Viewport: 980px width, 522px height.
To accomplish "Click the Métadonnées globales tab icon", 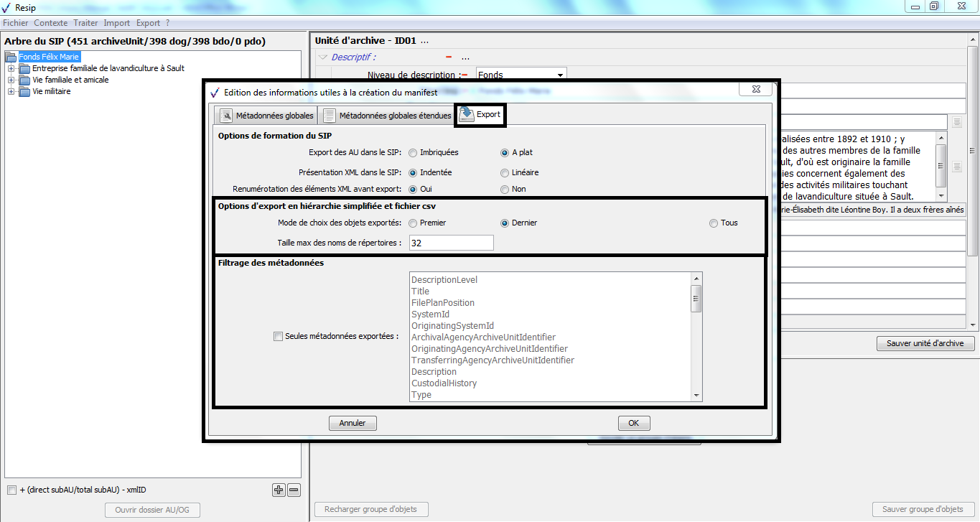I will pyautogui.click(x=226, y=116).
